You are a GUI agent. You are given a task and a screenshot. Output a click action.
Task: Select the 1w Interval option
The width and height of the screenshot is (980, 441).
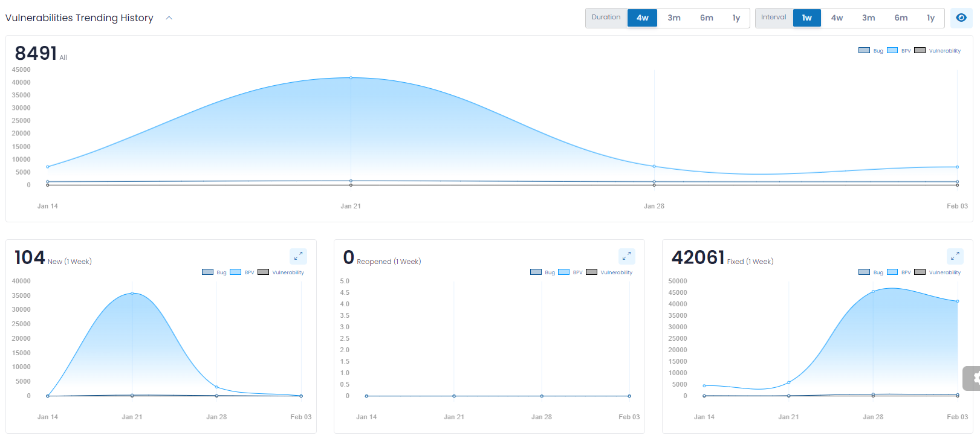point(806,18)
